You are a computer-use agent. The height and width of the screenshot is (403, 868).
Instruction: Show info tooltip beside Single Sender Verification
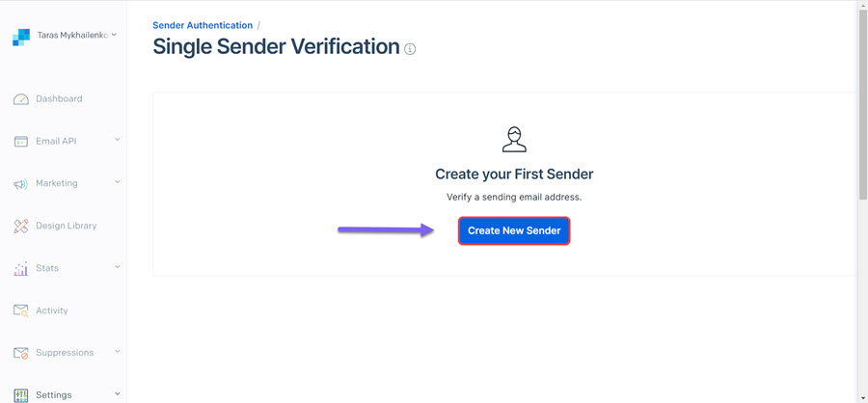(410, 49)
